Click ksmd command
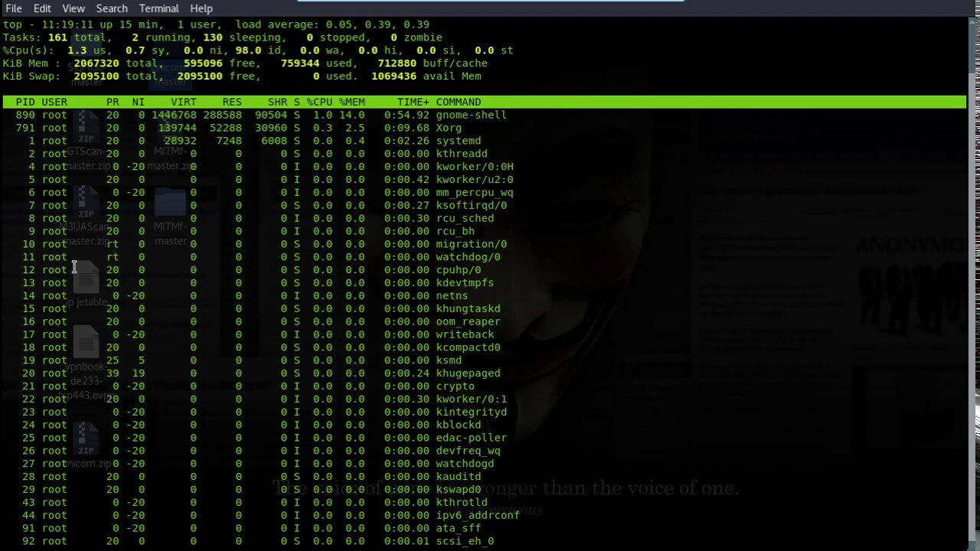 point(449,360)
